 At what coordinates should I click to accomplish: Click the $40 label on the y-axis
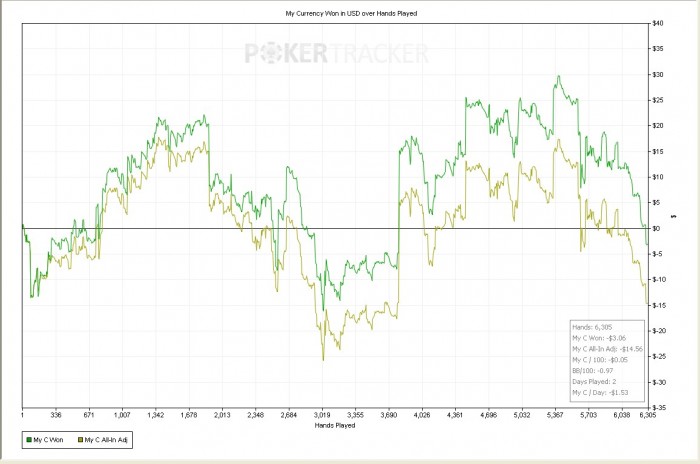coord(660,23)
